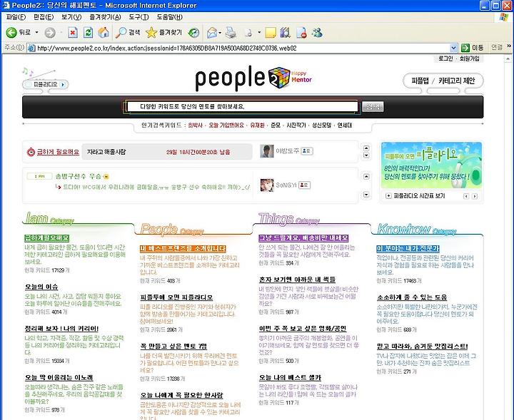Open the 즐겨찾기(A) menu
The width and height of the screenshot is (514, 420).
pyautogui.click(x=105, y=17)
